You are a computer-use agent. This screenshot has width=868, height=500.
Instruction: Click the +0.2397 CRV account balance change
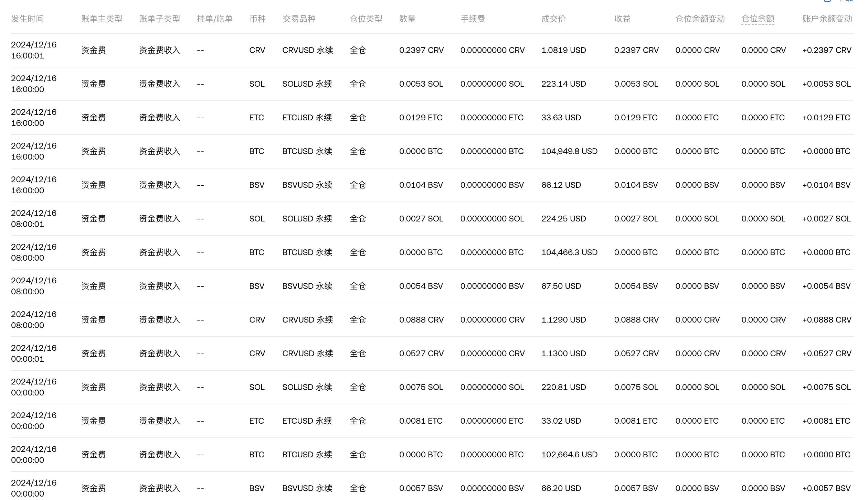(x=827, y=50)
